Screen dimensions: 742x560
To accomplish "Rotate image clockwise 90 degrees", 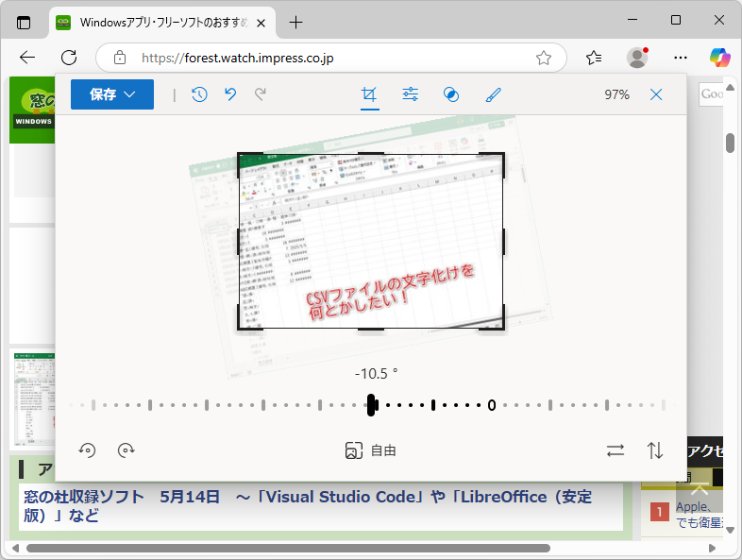I will coord(126,450).
